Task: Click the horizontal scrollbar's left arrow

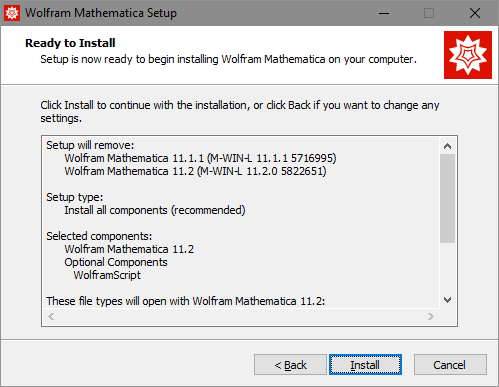Action: point(51,316)
